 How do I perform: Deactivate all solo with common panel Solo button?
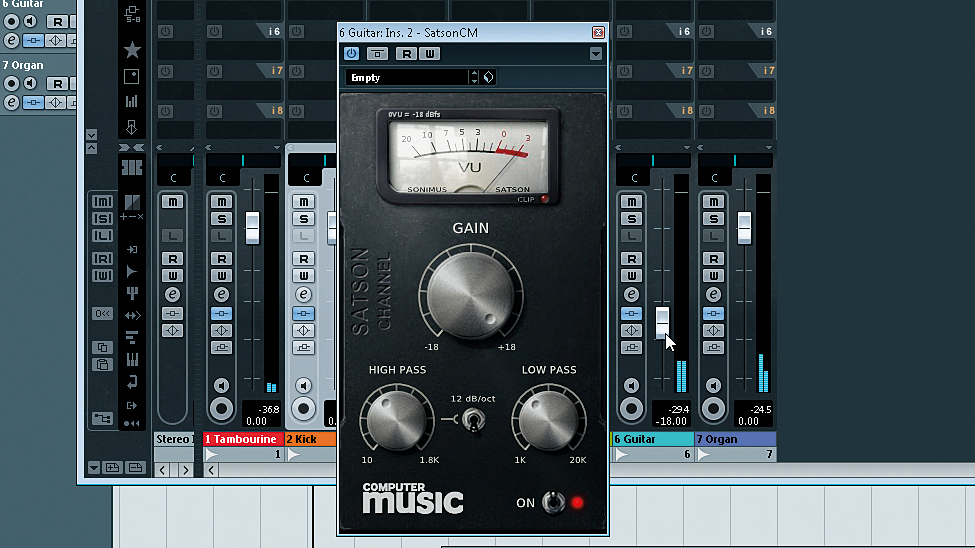[x=102, y=218]
